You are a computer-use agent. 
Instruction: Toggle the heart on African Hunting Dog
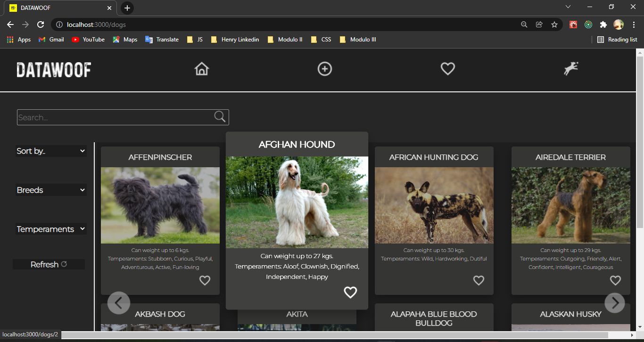pyautogui.click(x=479, y=280)
